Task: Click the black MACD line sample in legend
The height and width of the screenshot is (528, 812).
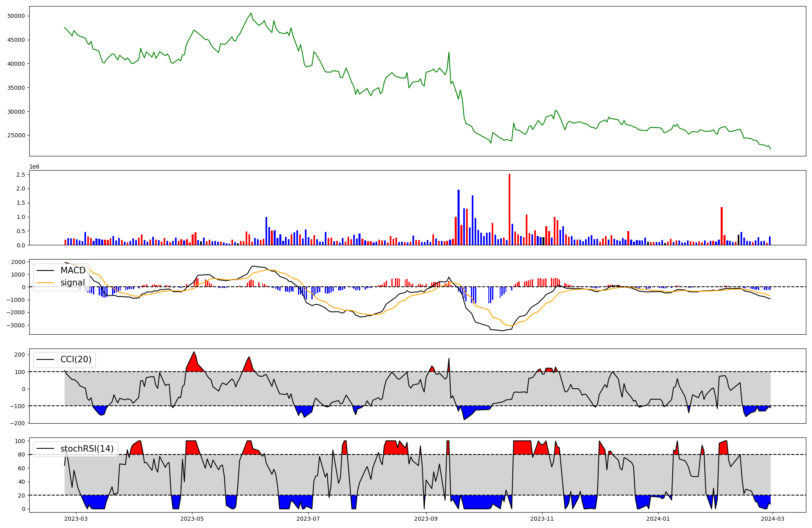Action: pyautogui.click(x=45, y=270)
